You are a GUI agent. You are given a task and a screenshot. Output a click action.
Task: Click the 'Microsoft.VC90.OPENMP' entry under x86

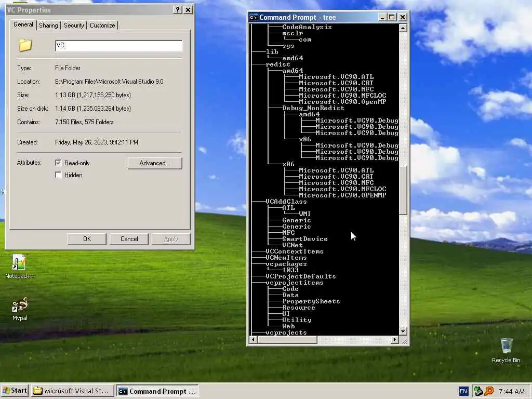point(342,195)
